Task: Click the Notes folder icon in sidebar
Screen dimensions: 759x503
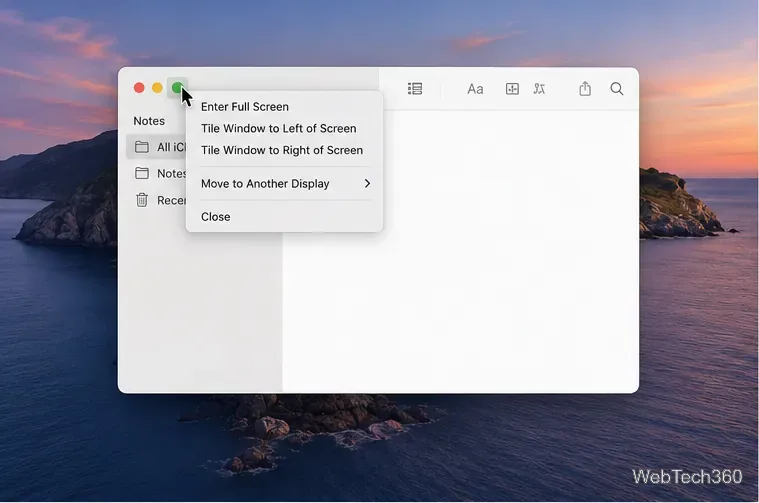Action: point(142,173)
